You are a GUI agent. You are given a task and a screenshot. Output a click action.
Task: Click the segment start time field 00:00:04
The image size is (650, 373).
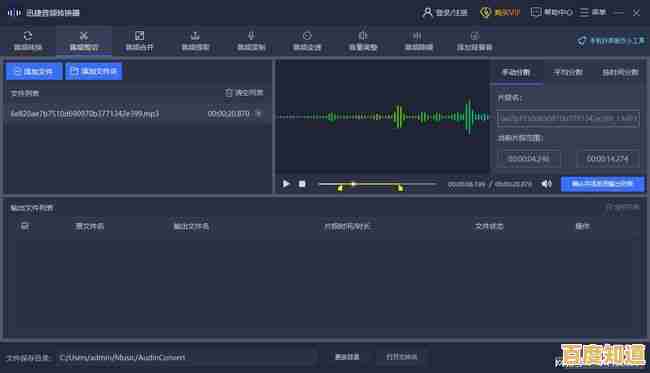[x=529, y=159]
